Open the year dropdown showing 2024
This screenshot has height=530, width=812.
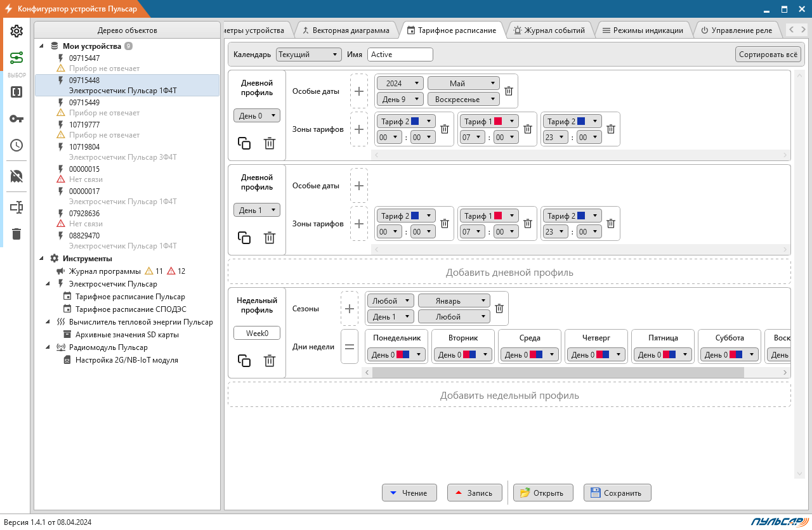click(400, 83)
